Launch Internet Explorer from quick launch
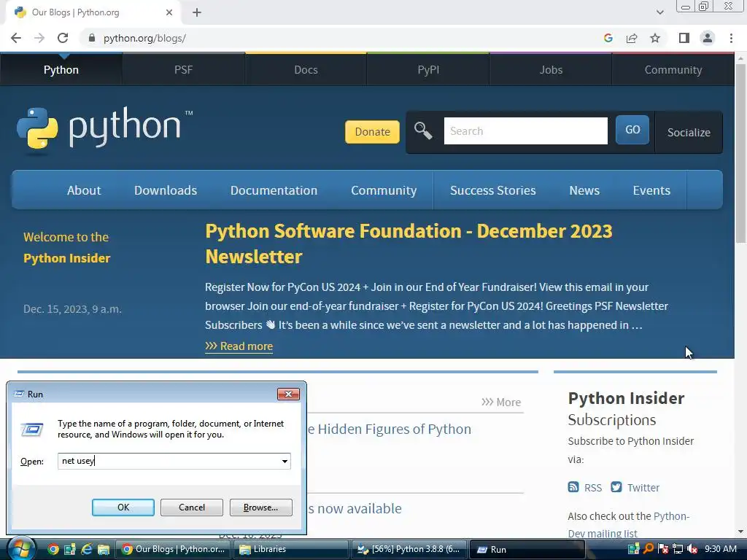 point(86,550)
